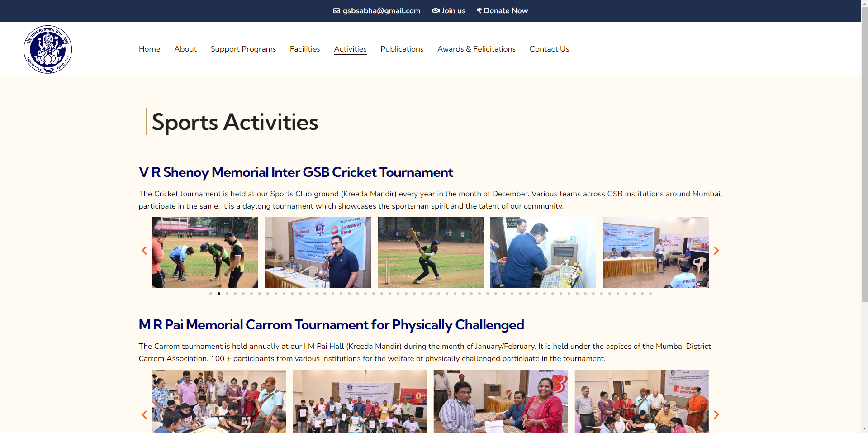The height and width of the screenshot is (433, 868).
Task: Go to previous slide in cricket gallery
Action: [144, 251]
